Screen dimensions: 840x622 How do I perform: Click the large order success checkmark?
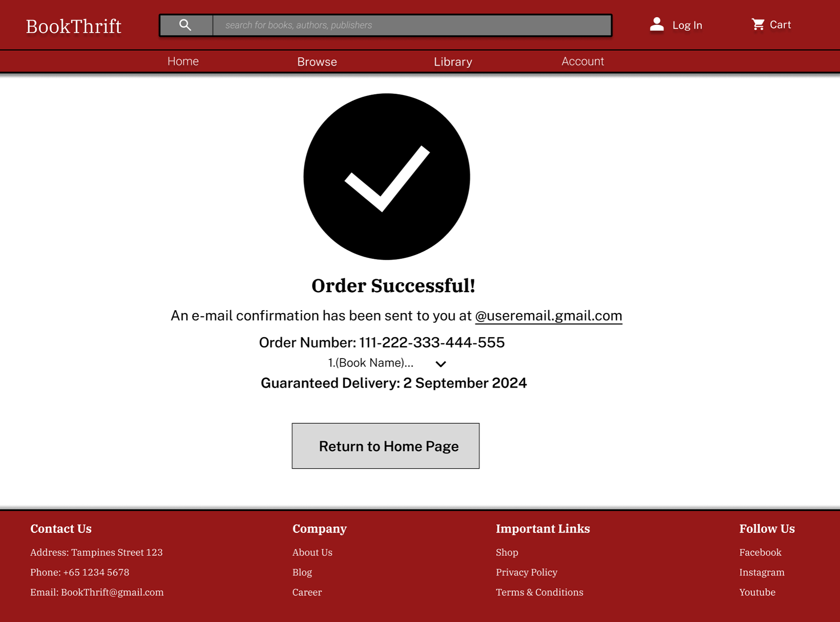[x=387, y=177]
